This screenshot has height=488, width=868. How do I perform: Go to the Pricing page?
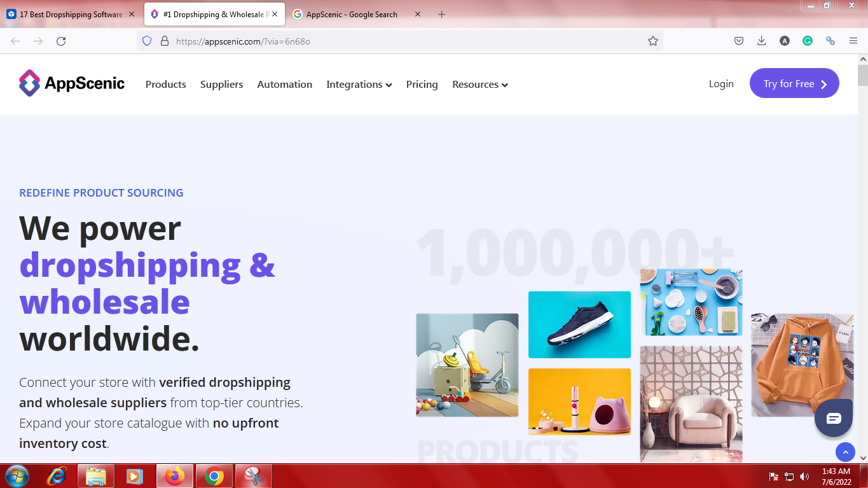422,84
